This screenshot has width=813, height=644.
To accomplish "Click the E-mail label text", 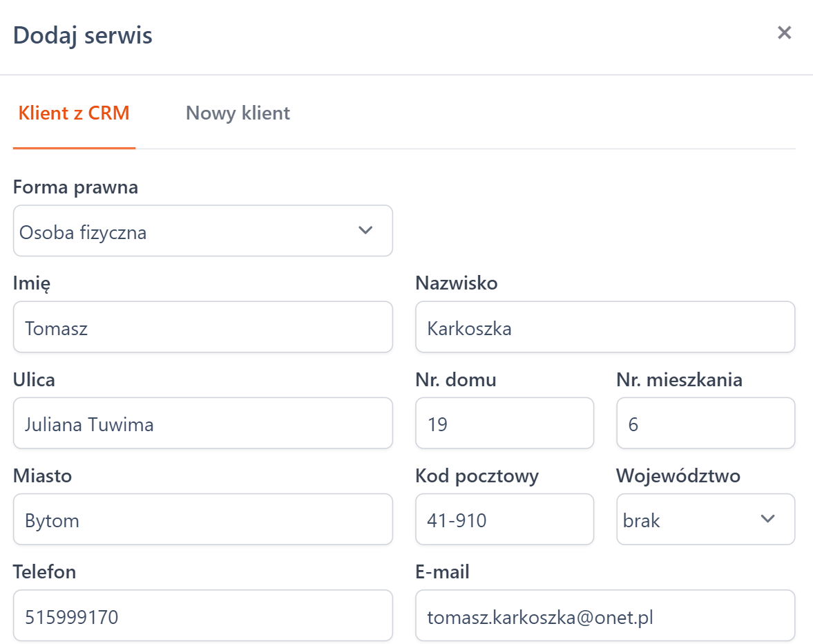I will 442,571.
